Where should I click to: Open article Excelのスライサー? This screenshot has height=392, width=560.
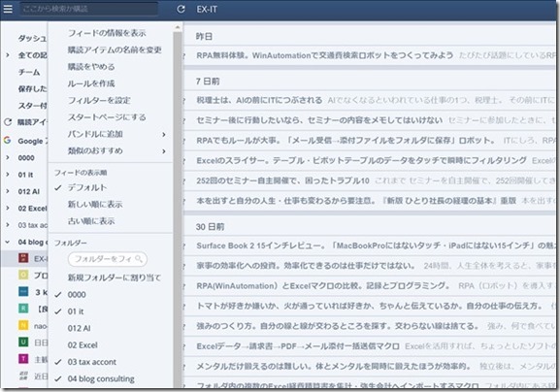(x=361, y=160)
